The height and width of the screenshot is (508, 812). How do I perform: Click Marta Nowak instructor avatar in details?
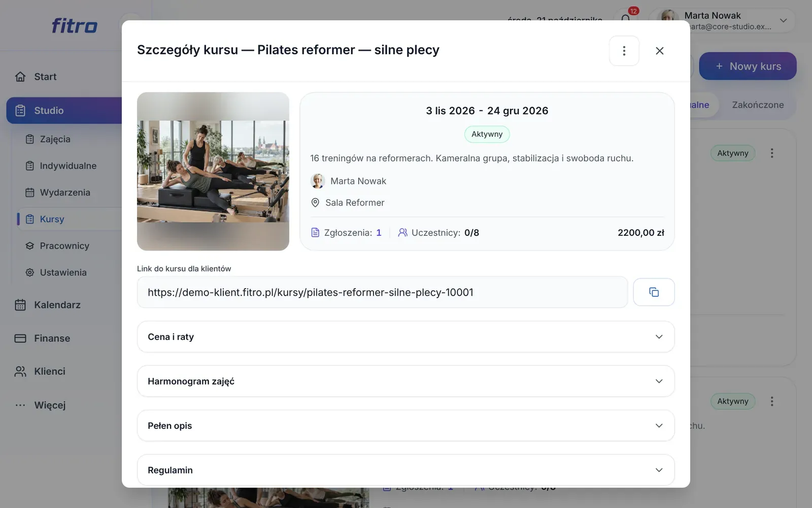point(318,181)
